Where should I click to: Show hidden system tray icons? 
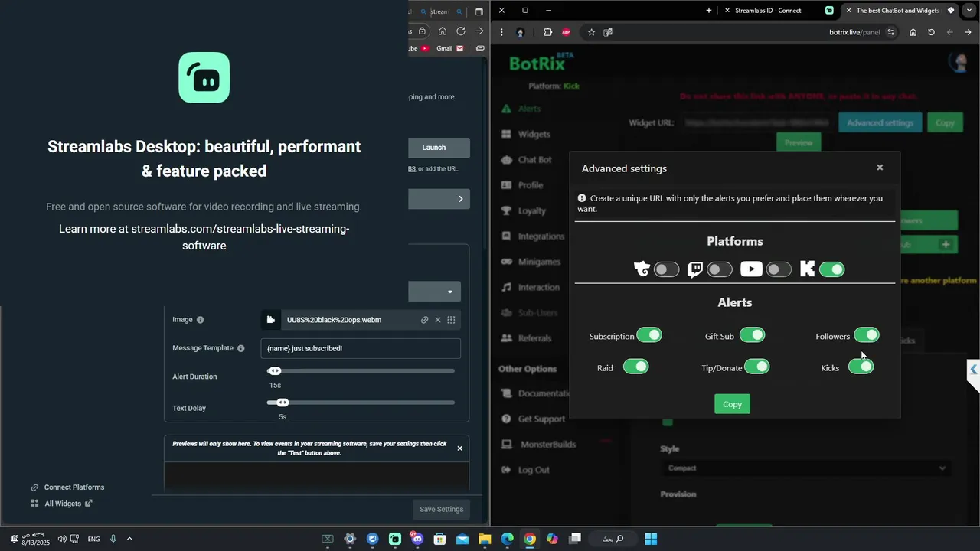(x=129, y=539)
